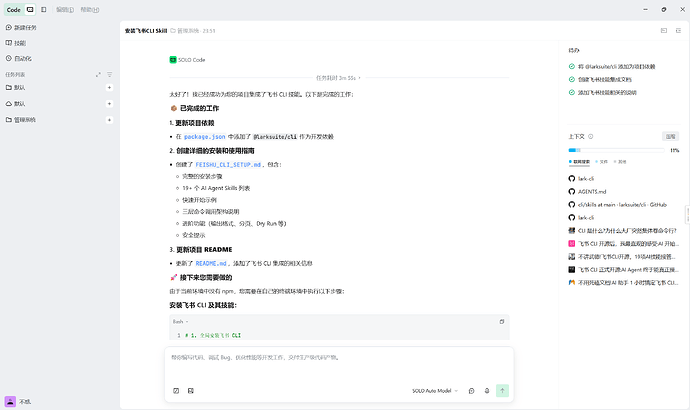Open the user profile avatar at the bottom left
690x410 pixels.
point(10,401)
